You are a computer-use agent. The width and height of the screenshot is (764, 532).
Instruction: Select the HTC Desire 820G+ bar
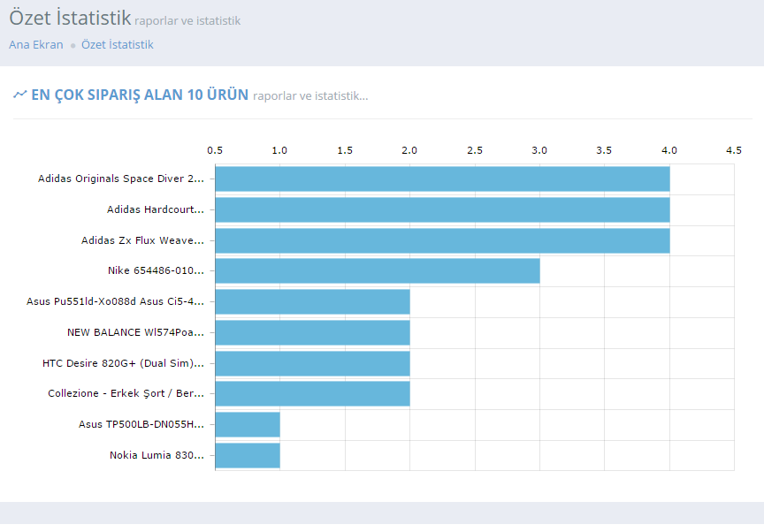click(312, 363)
